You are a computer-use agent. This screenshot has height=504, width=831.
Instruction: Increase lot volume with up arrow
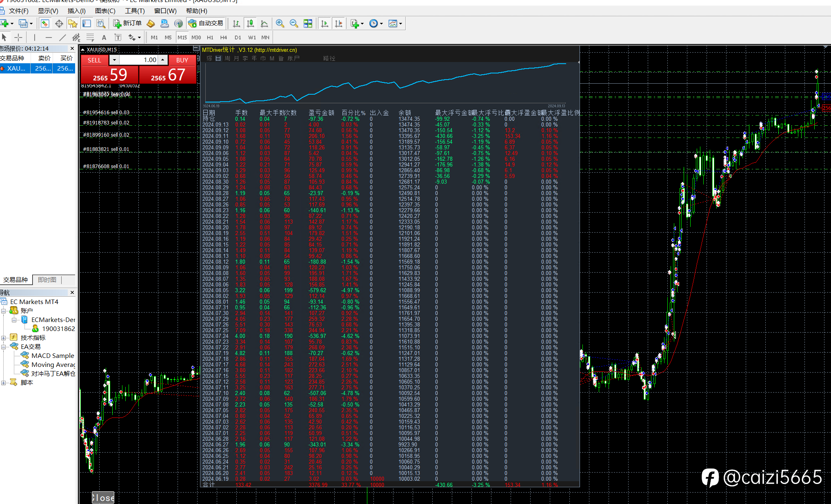pos(163,60)
